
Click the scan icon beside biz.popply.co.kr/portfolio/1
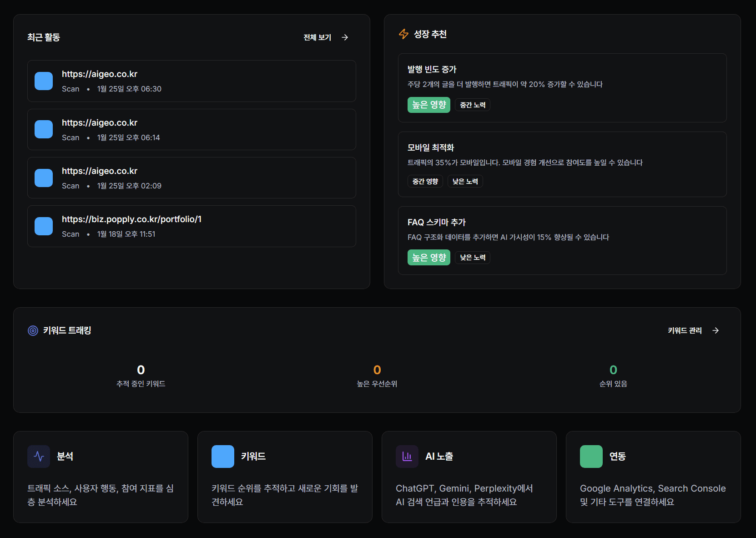click(x=43, y=225)
